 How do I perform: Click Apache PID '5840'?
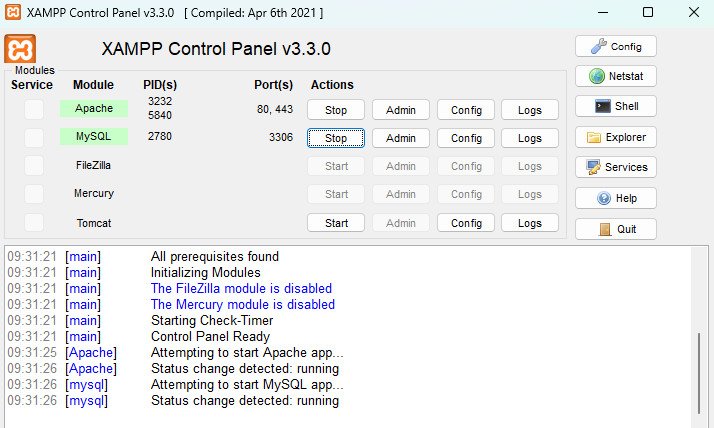(x=160, y=115)
